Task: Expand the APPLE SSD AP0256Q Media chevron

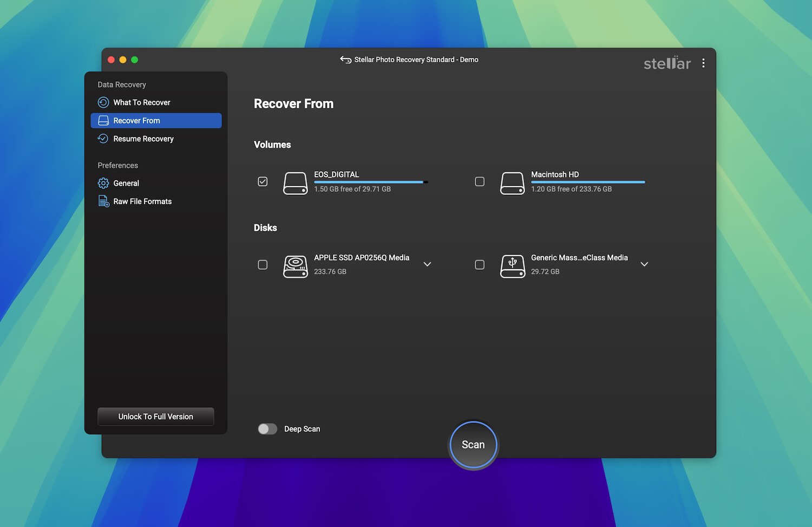Action: pyautogui.click(x=427, y=264)
